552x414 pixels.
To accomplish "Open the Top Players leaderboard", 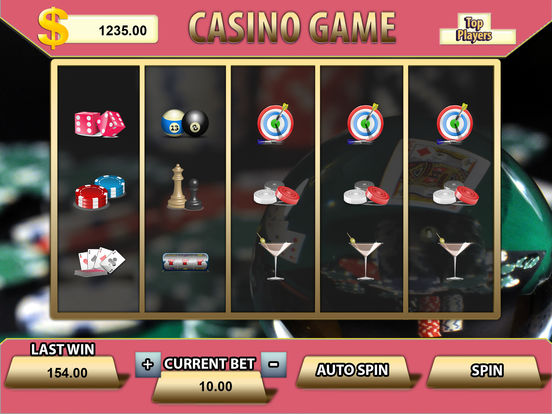I will tap(477, 29).
